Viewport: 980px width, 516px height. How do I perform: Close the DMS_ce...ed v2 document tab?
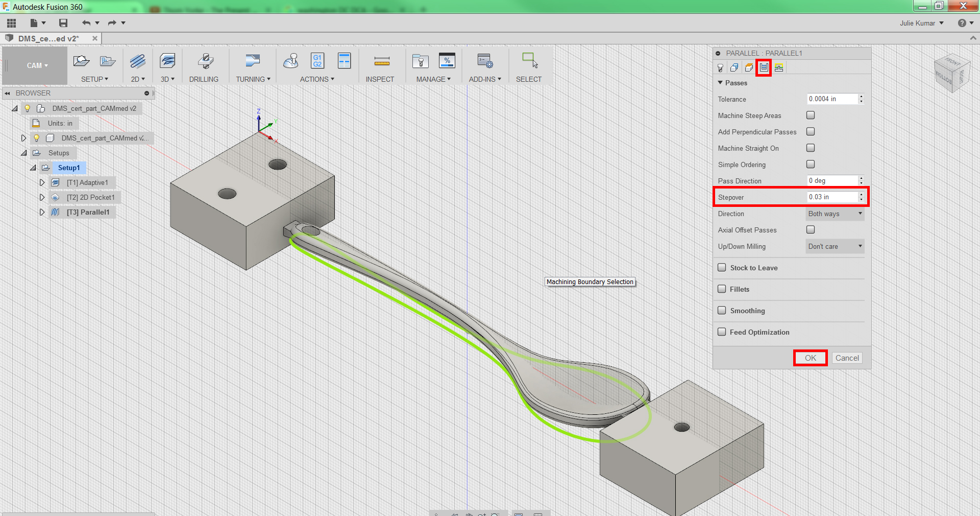click(95, 38)
